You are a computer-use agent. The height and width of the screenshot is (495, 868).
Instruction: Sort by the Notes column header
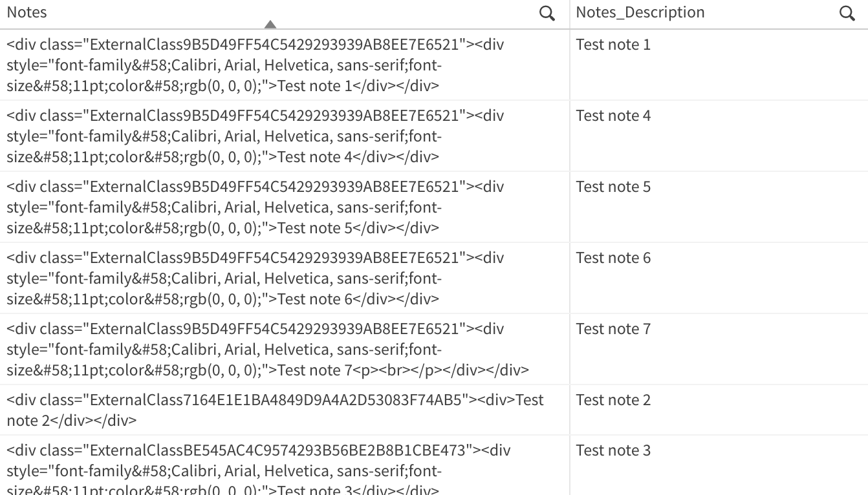27,12
